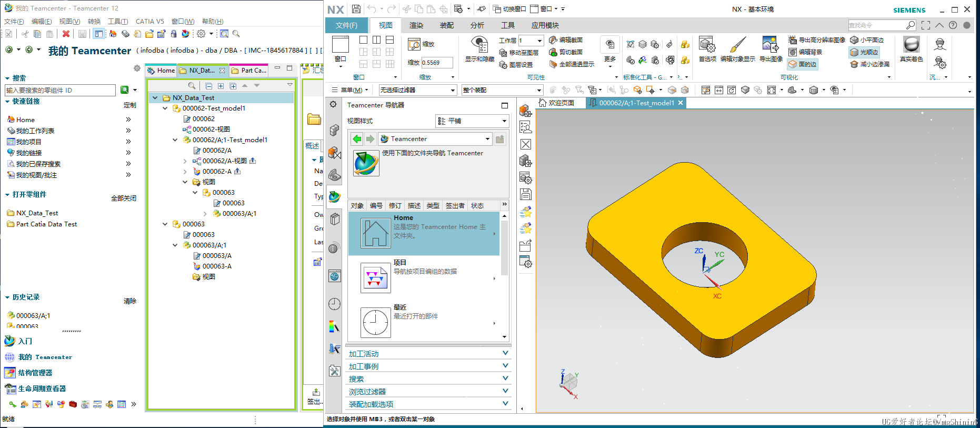Click 导出高分辨率图像 icon
Viewport: 980px width, 428px height.
793,40
